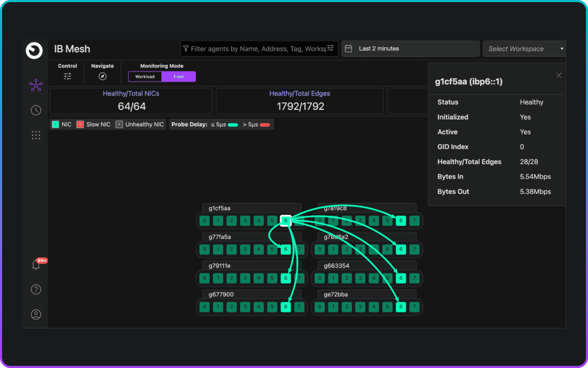Switch monitoring mode to Fleet
588x368 pixels.
coord(178,76)
